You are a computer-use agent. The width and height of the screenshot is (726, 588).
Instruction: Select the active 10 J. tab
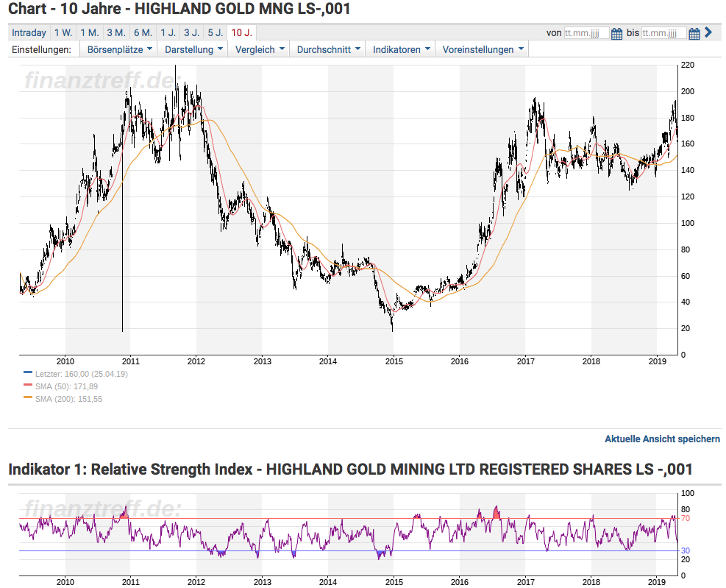[242, 33]
